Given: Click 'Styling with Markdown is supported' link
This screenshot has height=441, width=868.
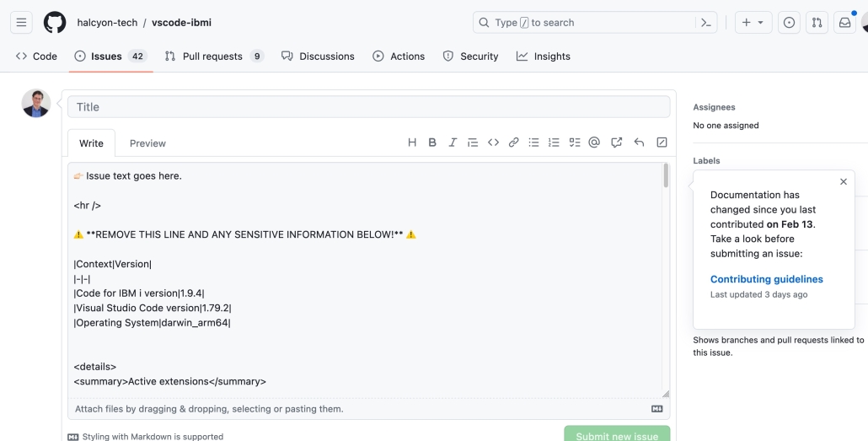Looking at the screenshot, I should click(146, 437).
